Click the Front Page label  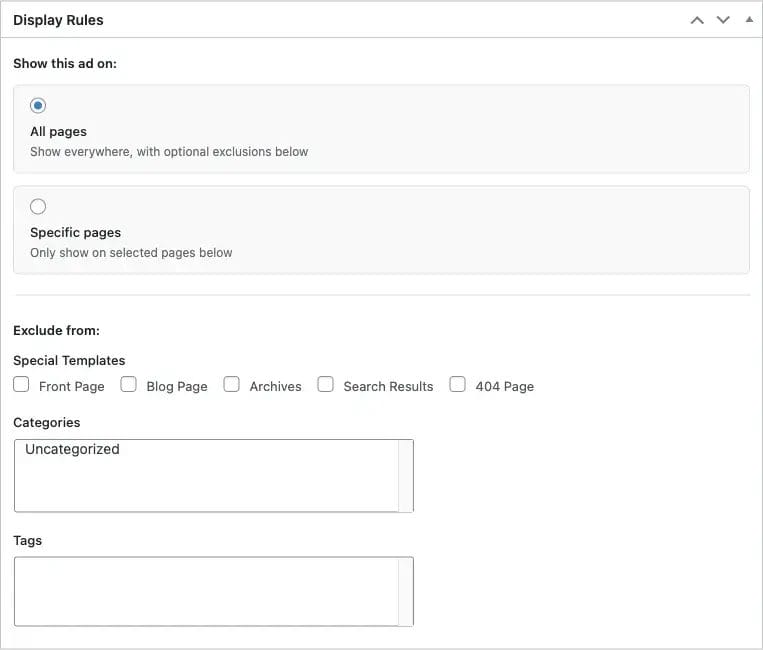click(x=72, y=387)
